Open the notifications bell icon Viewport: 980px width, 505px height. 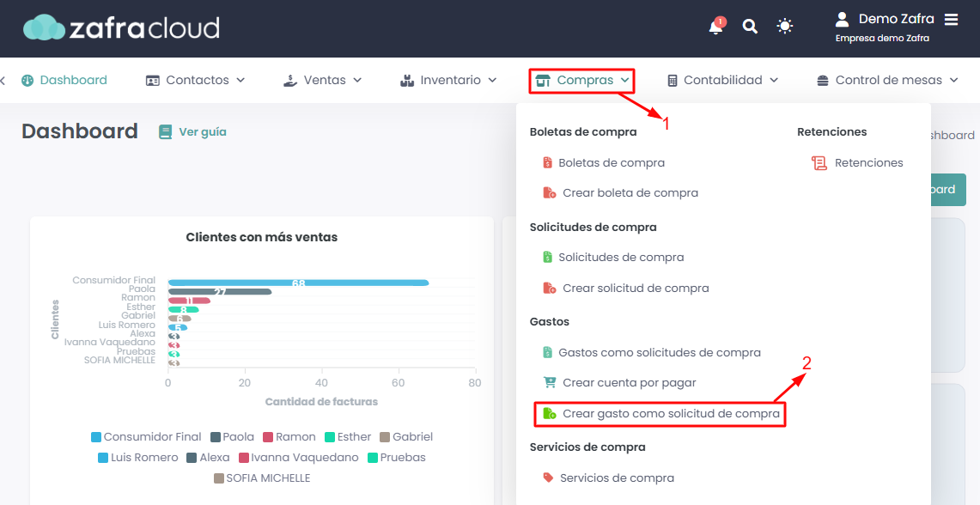pos(716,27)
